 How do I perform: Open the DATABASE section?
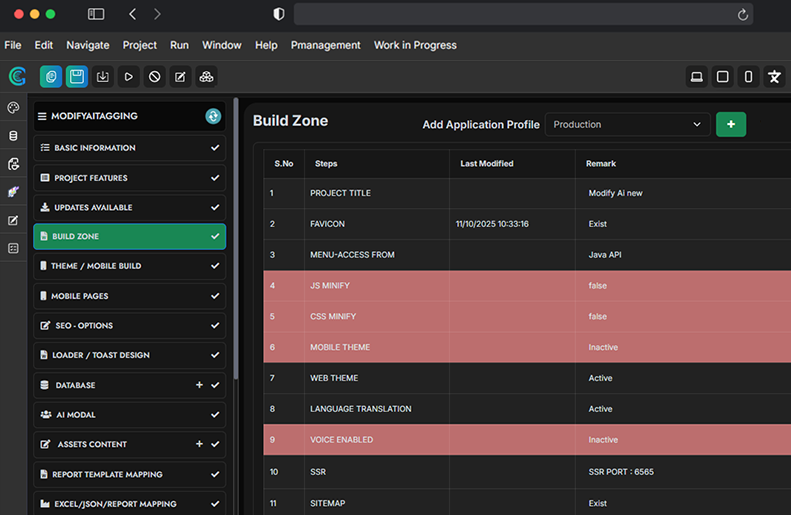pos(130,385)
